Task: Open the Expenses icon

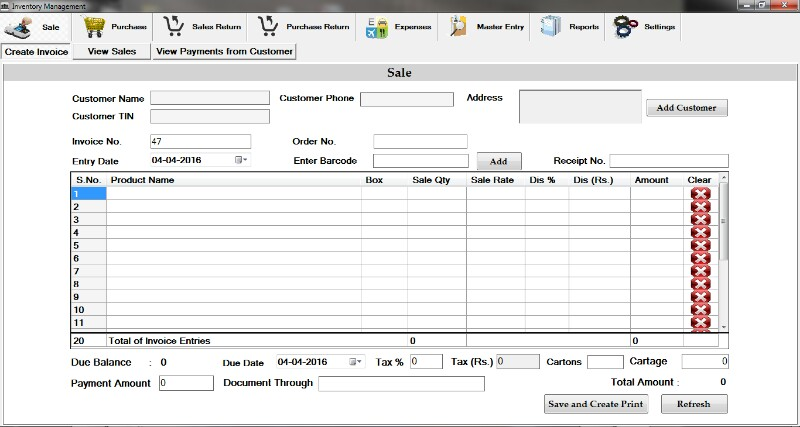Action: click(377, 28)
